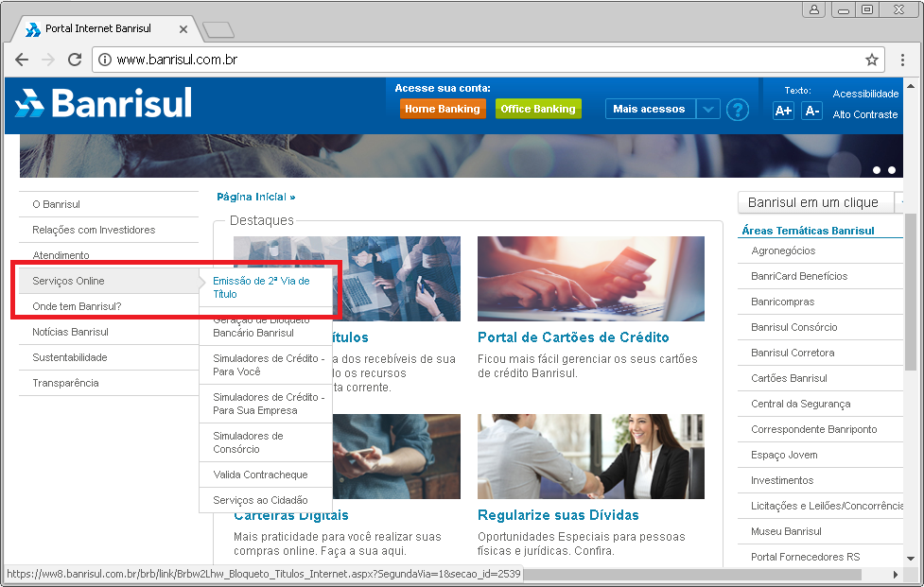
Task: Bookmark the page with the star icon
Action: coord(872,60)
